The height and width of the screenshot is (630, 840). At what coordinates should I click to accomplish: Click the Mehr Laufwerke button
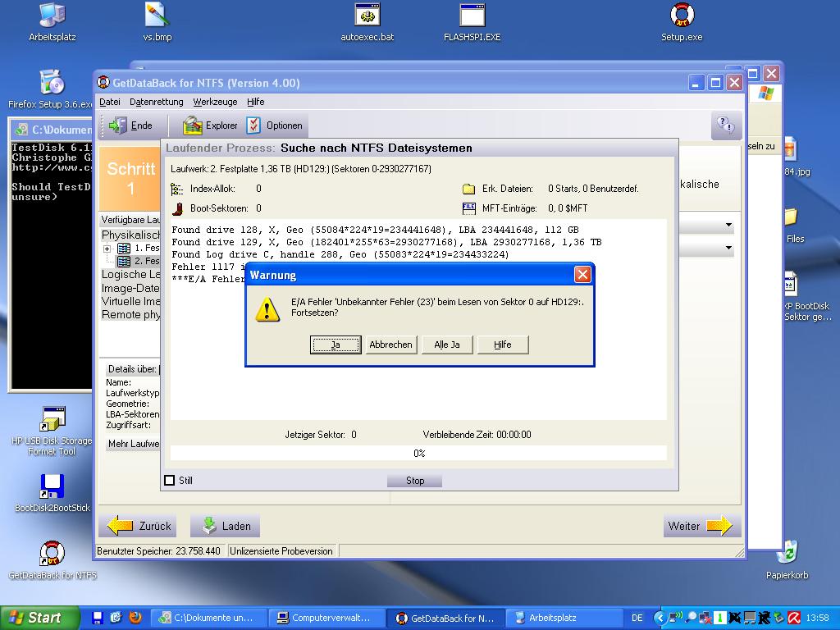pos(133,444)
